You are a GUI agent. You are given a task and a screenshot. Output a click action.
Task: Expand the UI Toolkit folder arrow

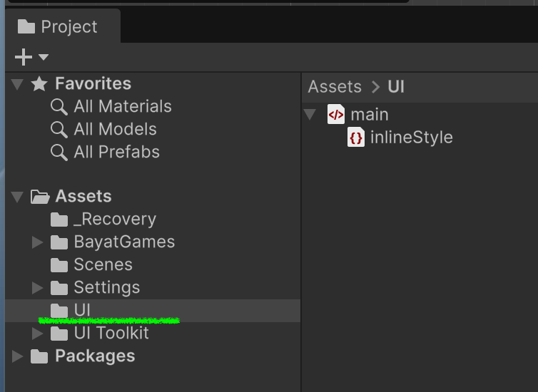[38, 334]
